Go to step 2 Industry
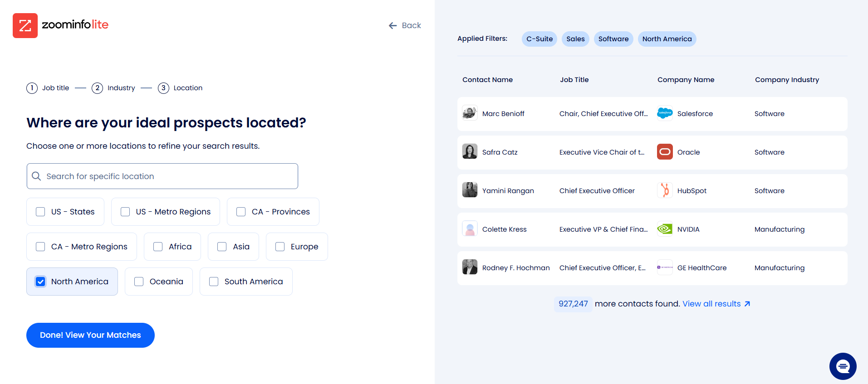 [113, 88]
